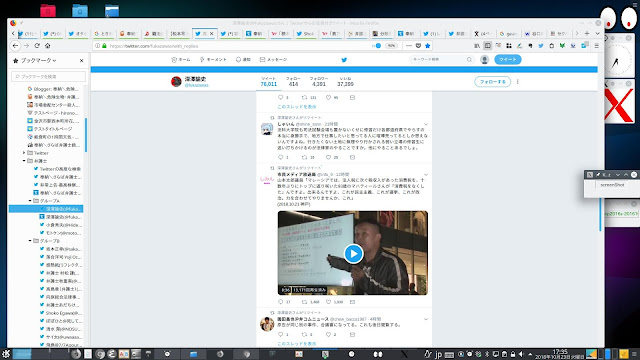Switch to the first Twitter tab
This screenshot has height=360, width=640.
coord(28,33)
